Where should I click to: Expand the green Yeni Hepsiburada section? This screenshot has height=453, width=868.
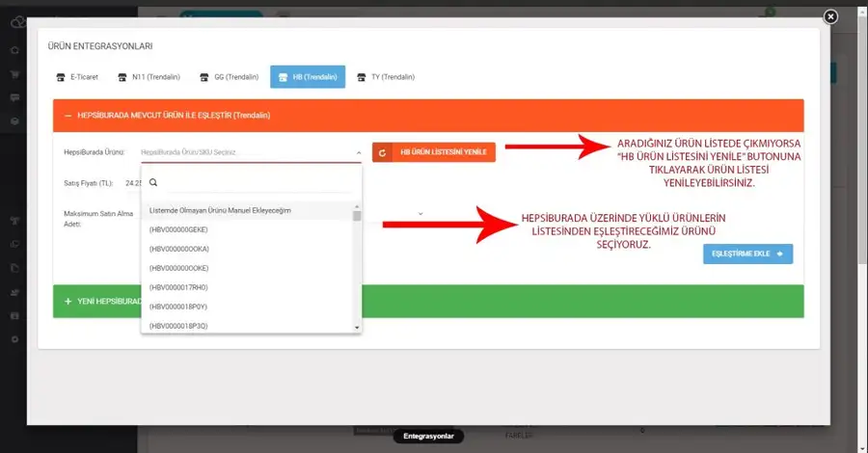[x=428, y=302]
